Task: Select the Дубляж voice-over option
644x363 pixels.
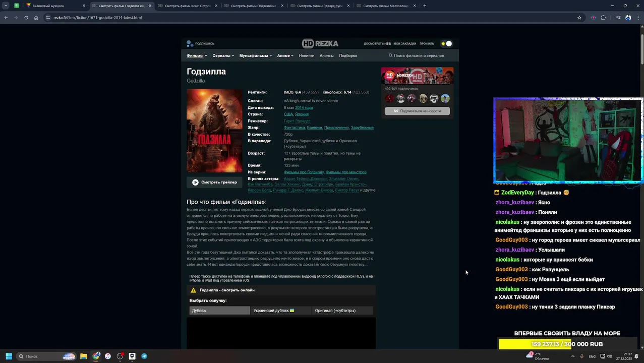Action: (x=219, y=311)
